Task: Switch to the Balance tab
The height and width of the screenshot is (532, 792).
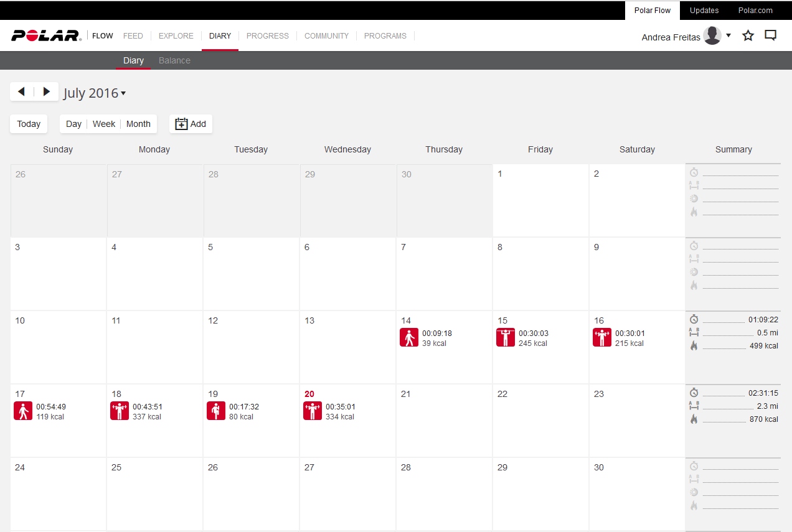Action: tap(174, 60)
